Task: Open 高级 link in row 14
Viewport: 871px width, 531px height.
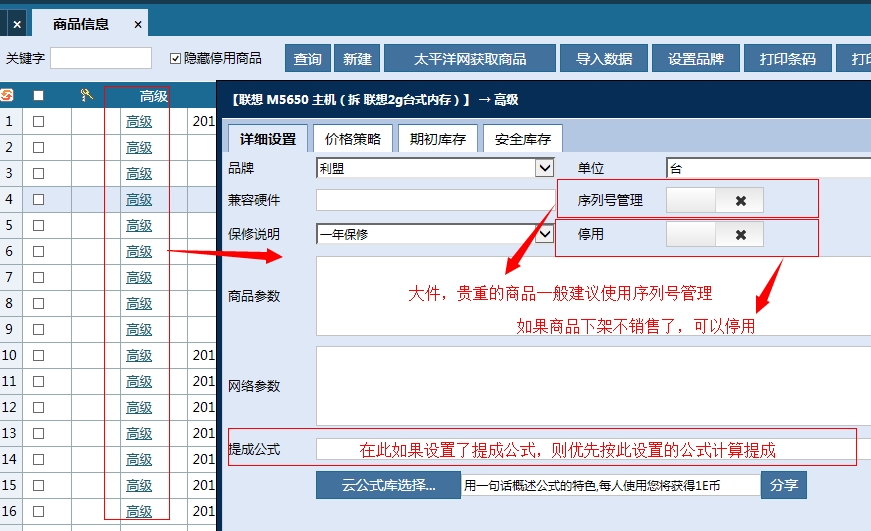Action: [139, 460]
